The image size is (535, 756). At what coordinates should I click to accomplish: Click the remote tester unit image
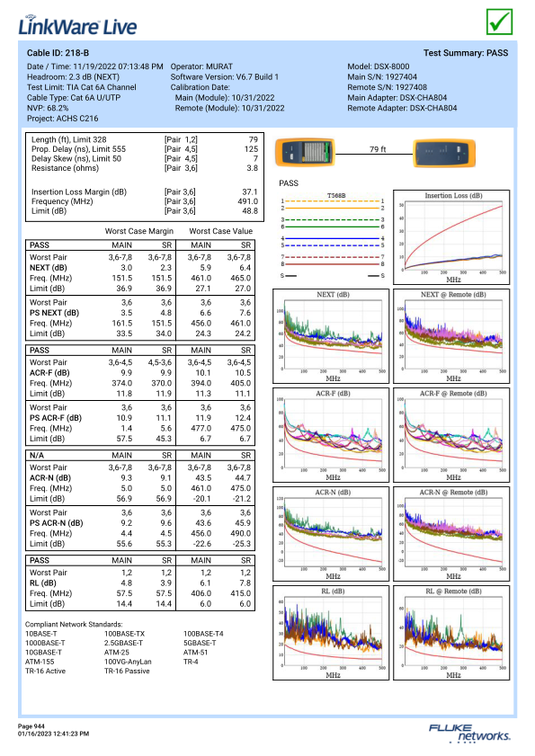click(444, 153)
